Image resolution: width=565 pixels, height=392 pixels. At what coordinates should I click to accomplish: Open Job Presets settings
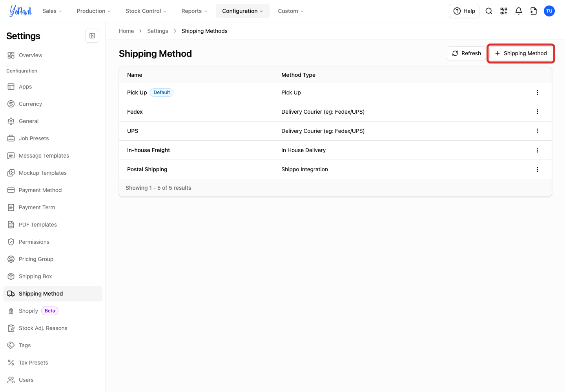[x=53, y=138]
